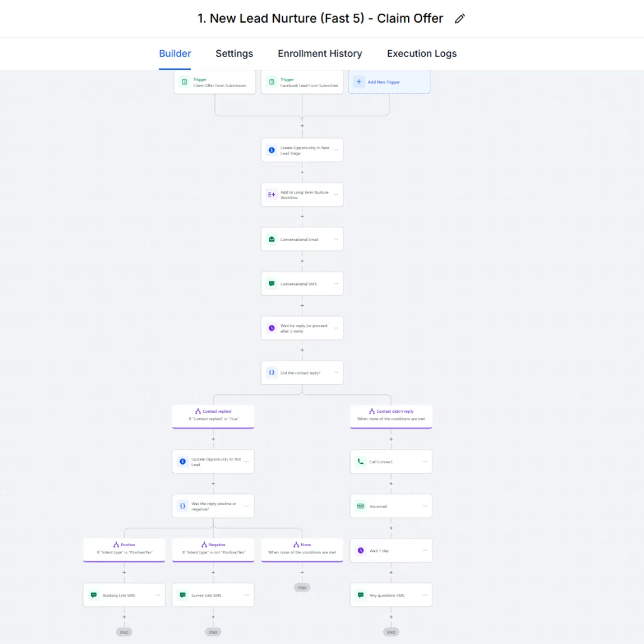
Task: Select the Call Connect phone icon
Action: click(x=361, y=462)
